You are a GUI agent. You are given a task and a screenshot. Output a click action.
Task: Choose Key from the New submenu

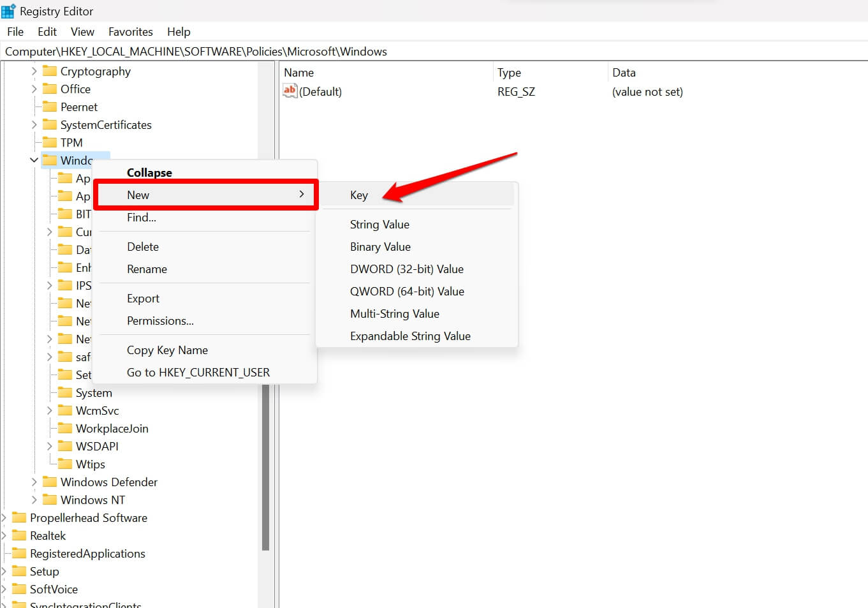click(359, 195)
